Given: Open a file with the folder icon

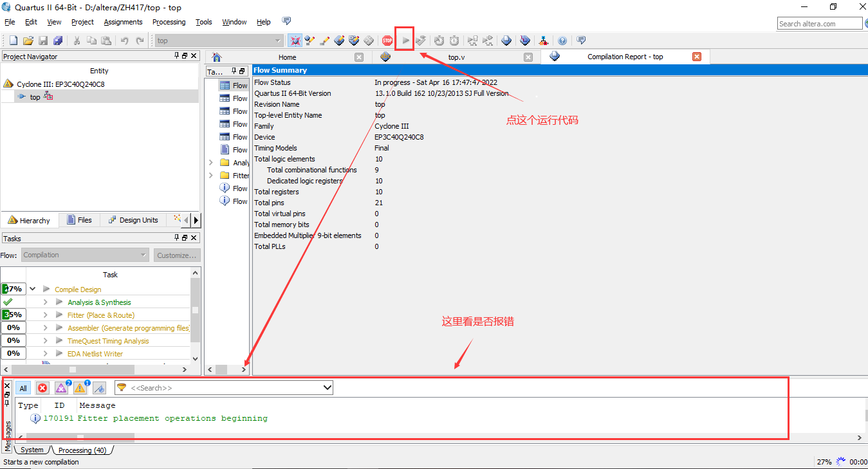Looking at the screenshot, I should pyautogui.click(x=28, y=41).
